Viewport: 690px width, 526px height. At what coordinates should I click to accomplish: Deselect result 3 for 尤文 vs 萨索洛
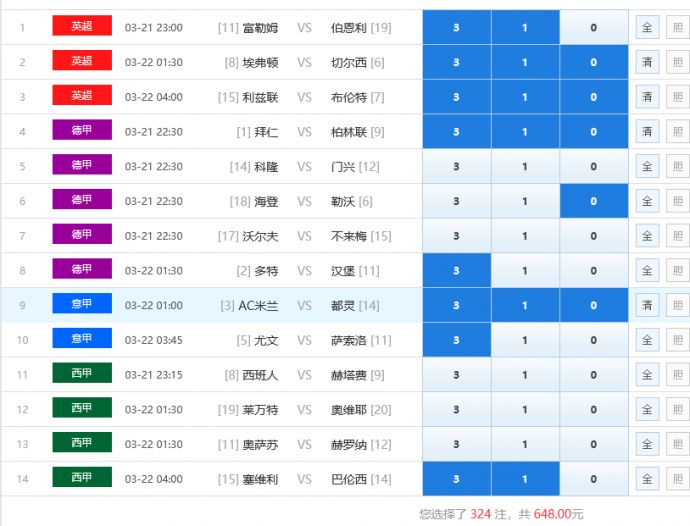pos(456,340)
